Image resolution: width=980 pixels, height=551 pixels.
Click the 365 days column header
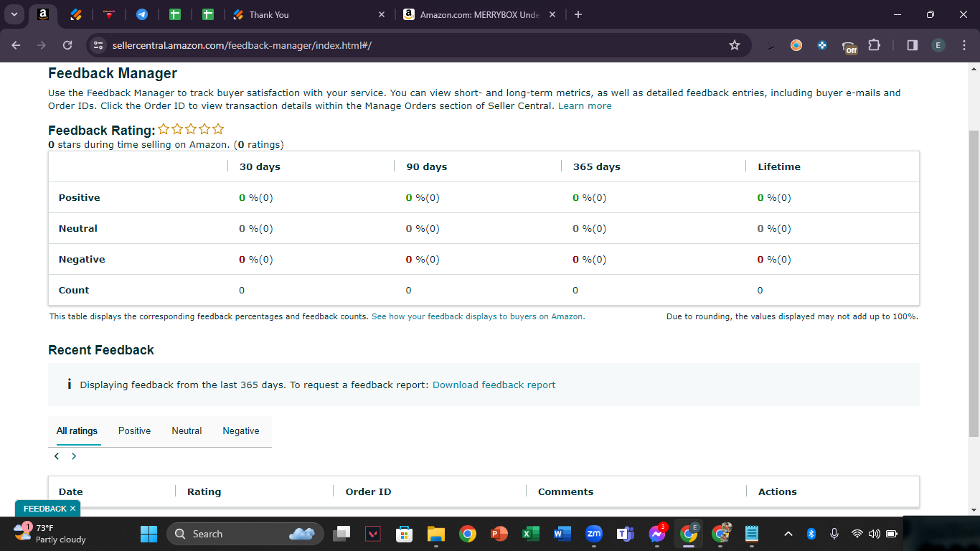tap(596, 166)
